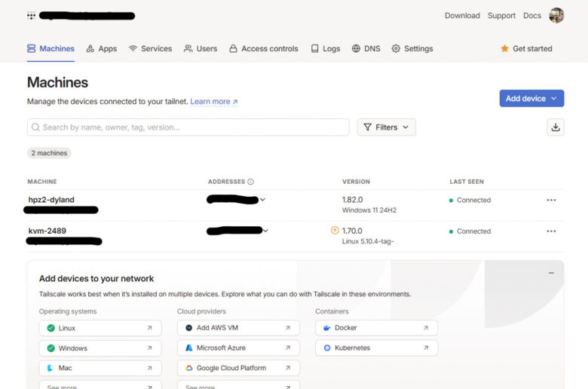Open the Add device dropdown button
The height and width of the screenshot is (389, 588).
coord(531,98)
